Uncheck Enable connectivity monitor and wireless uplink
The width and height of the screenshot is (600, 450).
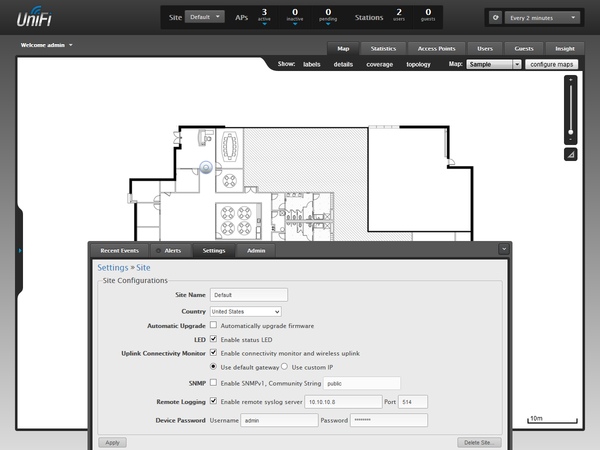point(214,352)
